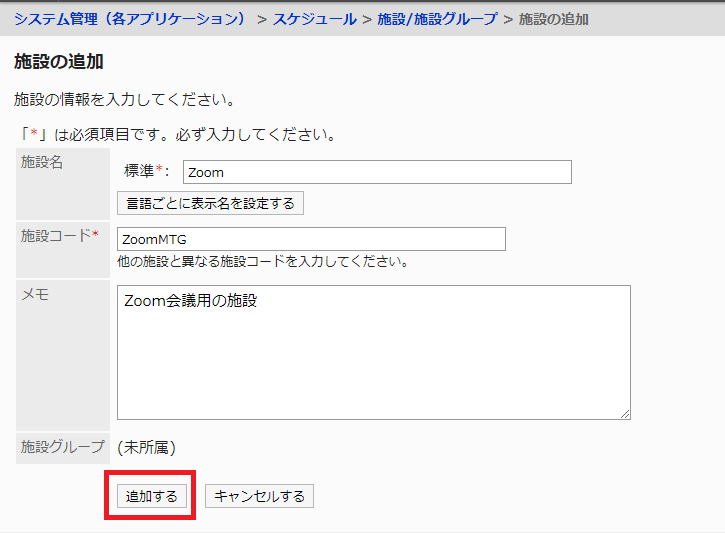Viewport: 725px width, 533px height.
Task: Go to 施設/施設グループ breadcrumb link
Action: [437, 19]
